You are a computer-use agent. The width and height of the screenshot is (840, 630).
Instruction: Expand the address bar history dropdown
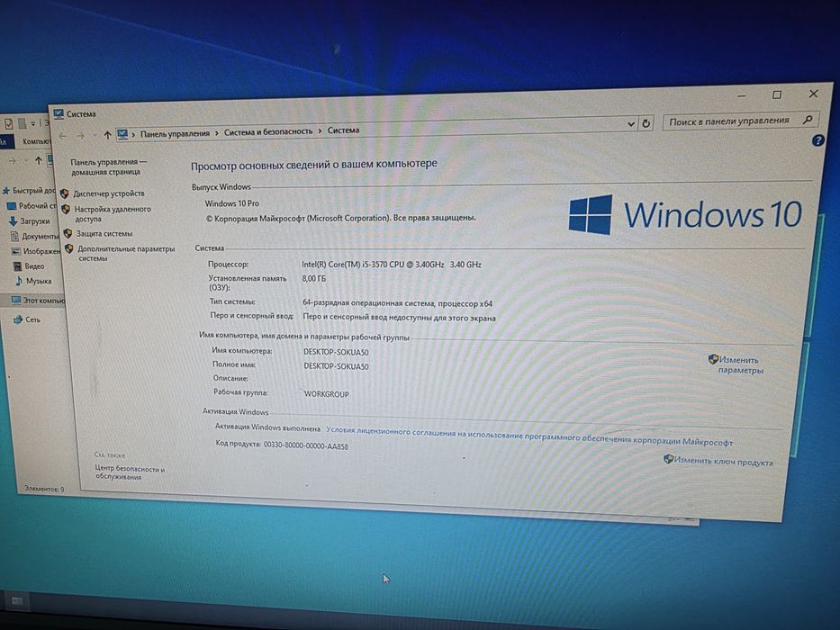coord(631,124)
